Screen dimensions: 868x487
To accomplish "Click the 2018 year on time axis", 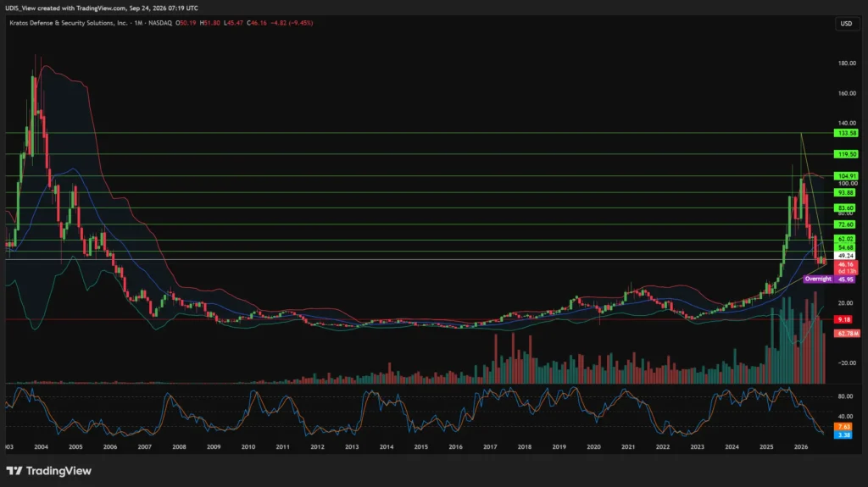I will 525,447.
